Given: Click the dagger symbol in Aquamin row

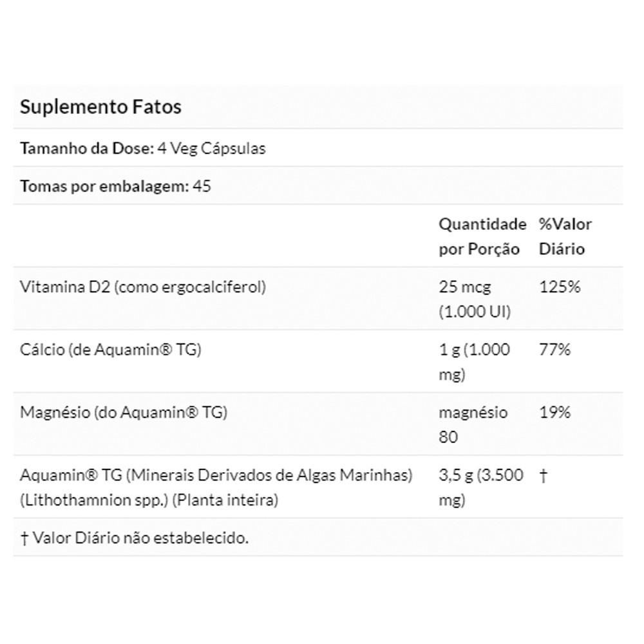Looking at the screenshot, I should (543, 475).
